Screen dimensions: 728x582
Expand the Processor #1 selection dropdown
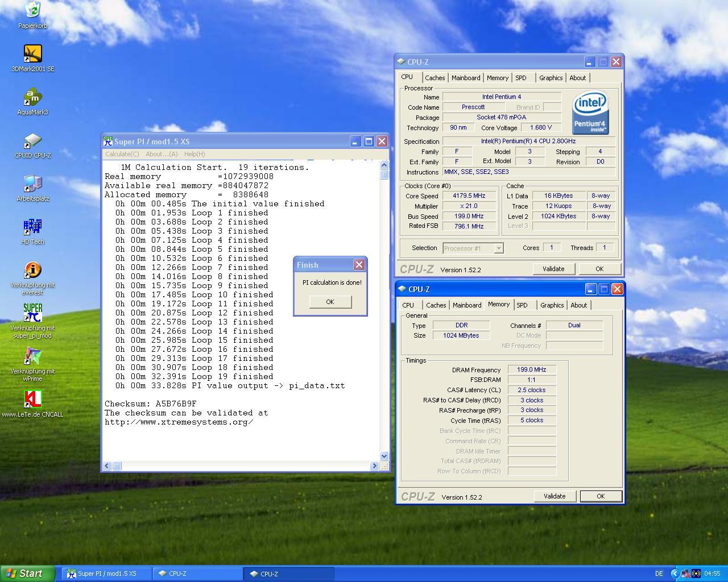click(499, 248)
